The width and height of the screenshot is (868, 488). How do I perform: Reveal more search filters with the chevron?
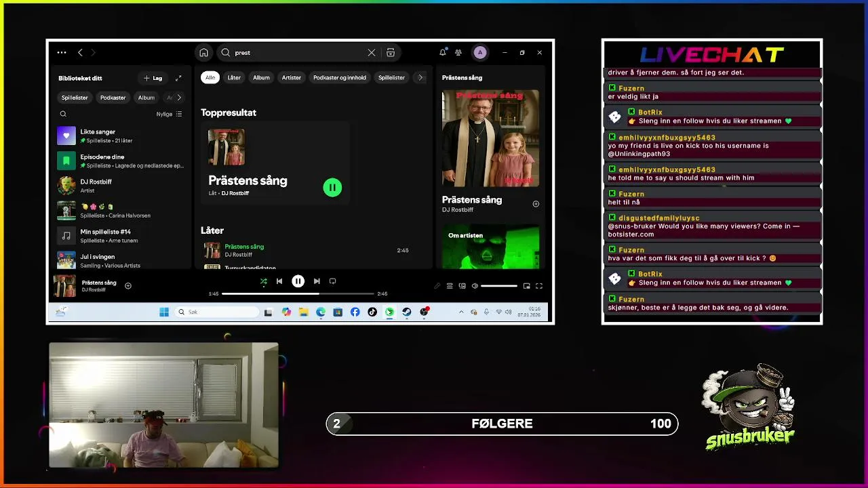point(420,77)
